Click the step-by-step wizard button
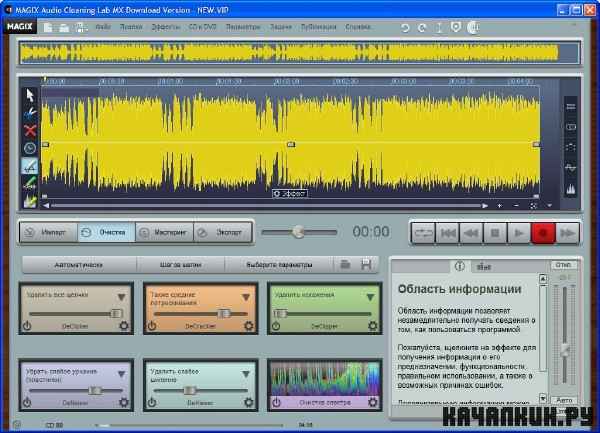Image resolution: width=600 pixels, height=433 pixels. pyautogui.click(x=181, y=265)
